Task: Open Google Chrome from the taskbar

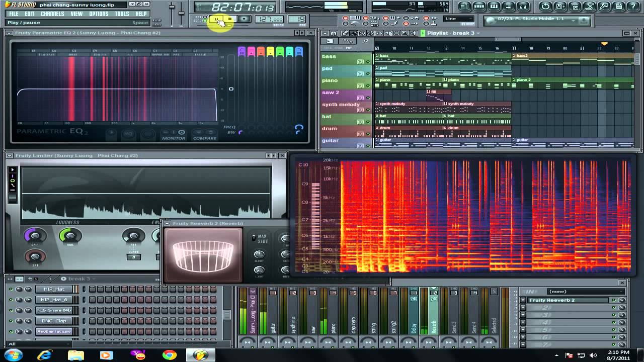Action: point(170,355)
